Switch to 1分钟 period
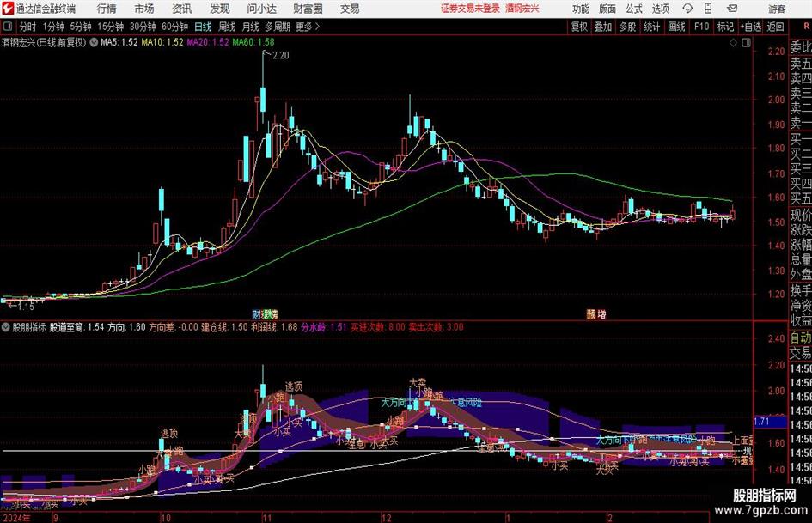This screenshot has width=812, height=523. tap(53, 27)
